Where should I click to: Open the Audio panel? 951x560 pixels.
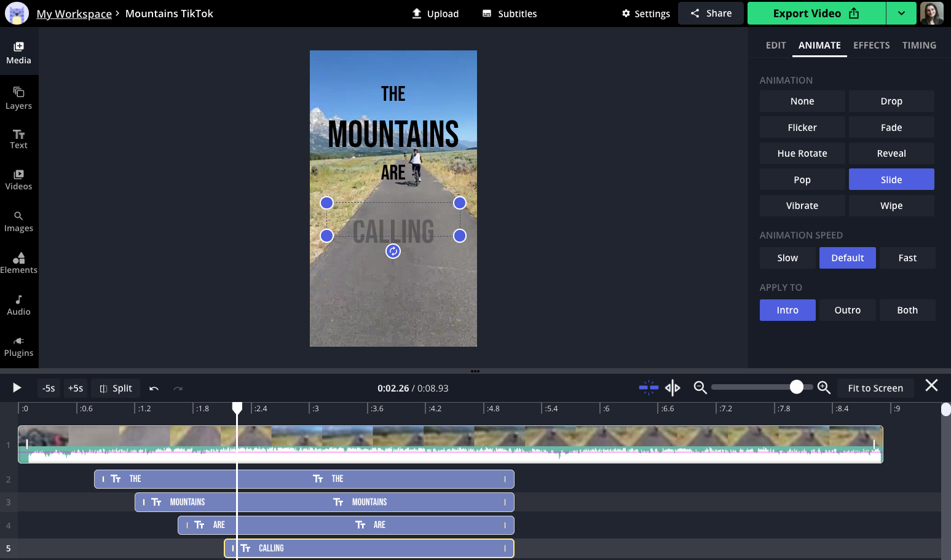click(x=18, y=304)
